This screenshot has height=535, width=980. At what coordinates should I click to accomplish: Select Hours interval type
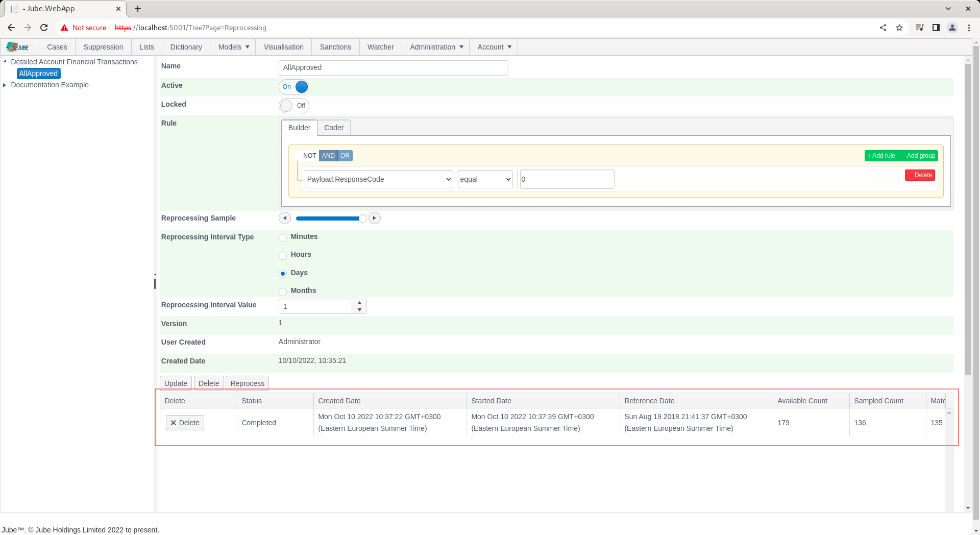tap(283, 255)
